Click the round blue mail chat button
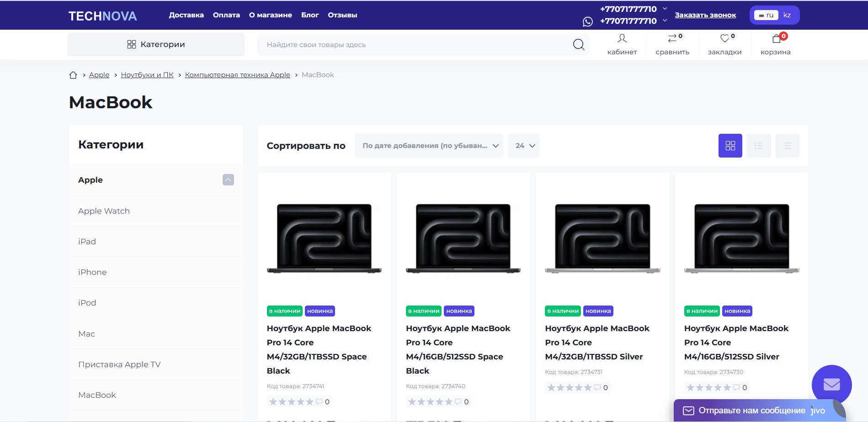The width and height of the screenshot is (868, 422). pyautogui.click(x=832, y=385)
